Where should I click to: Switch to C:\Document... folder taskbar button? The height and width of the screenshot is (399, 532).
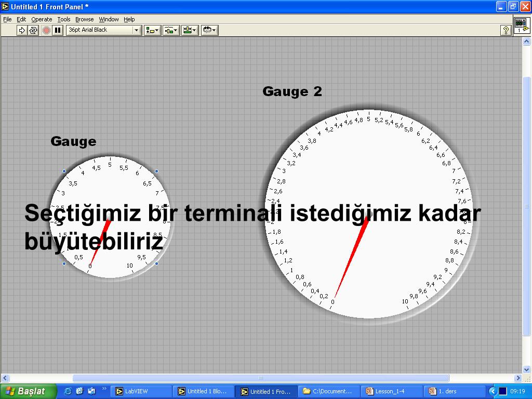pyautogui.click(x=329, y=391)
